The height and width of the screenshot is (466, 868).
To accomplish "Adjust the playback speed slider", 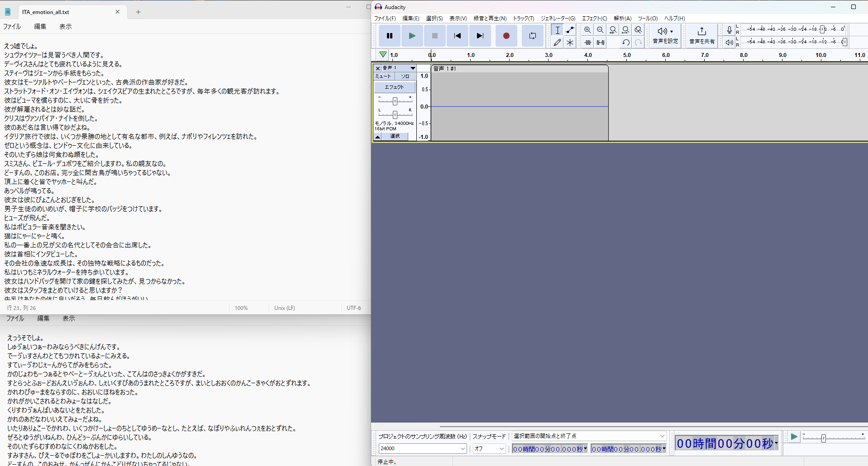I will 824,438.
